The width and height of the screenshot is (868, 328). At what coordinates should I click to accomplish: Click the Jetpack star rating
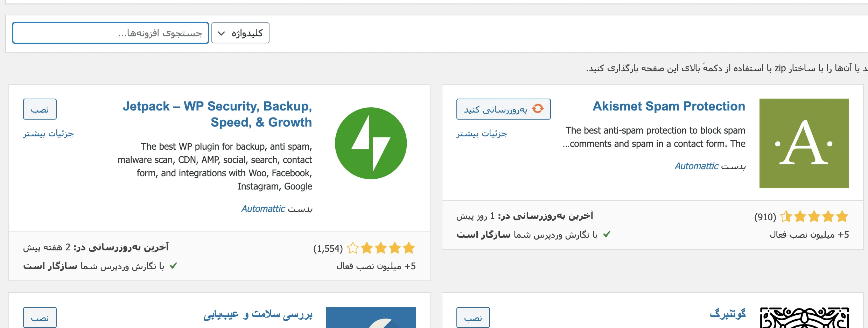381,248
